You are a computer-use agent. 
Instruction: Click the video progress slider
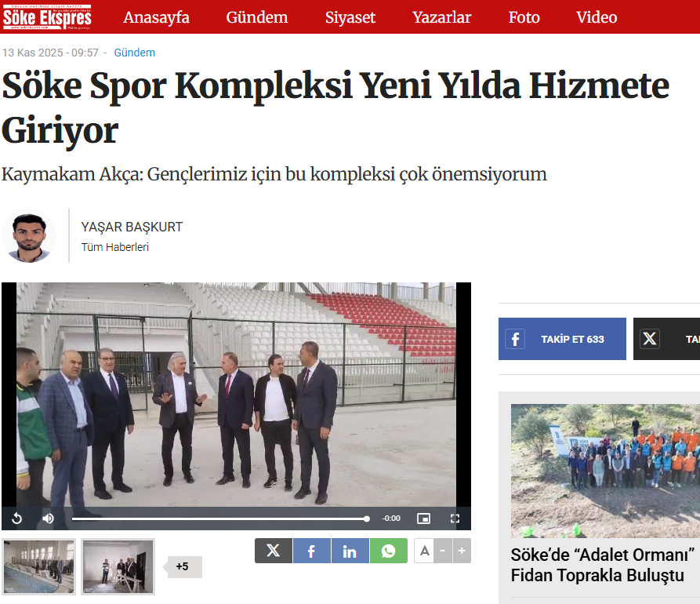[220, 518]
